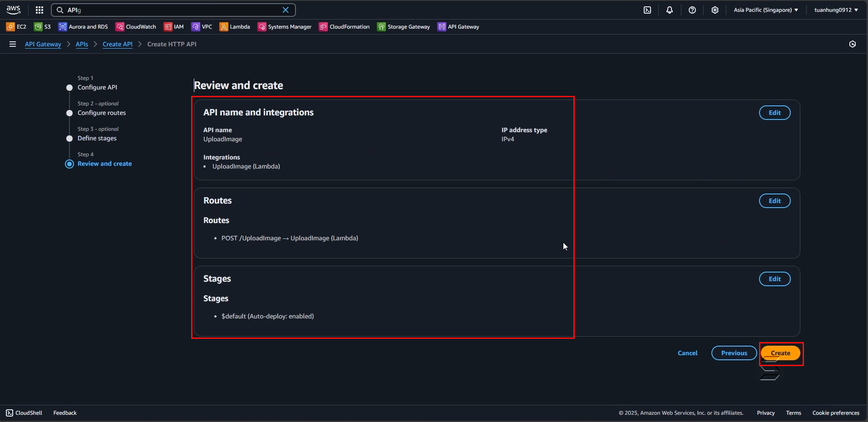The image size is (868, 422).
Task: Select the UploadImage (Lambda) integration entry
Action: (246, 166)
